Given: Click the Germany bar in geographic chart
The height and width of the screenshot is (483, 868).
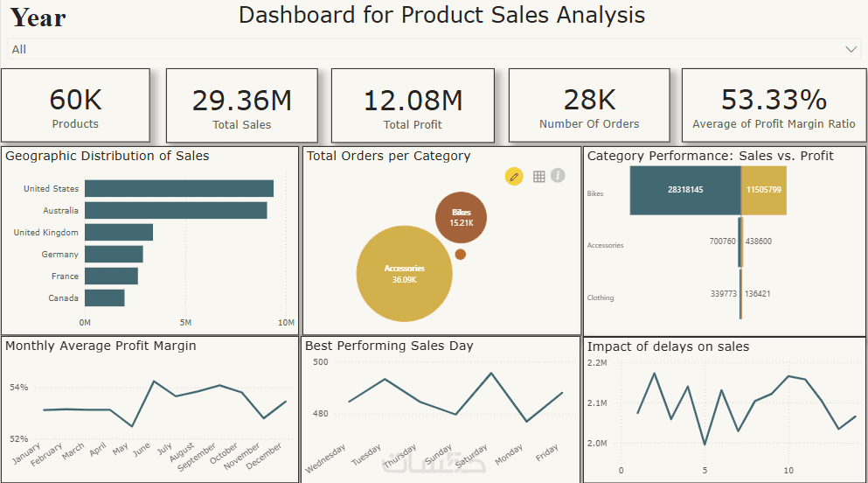Looking at the screenshot, I should pyautogui.click(x=114, y=254).
